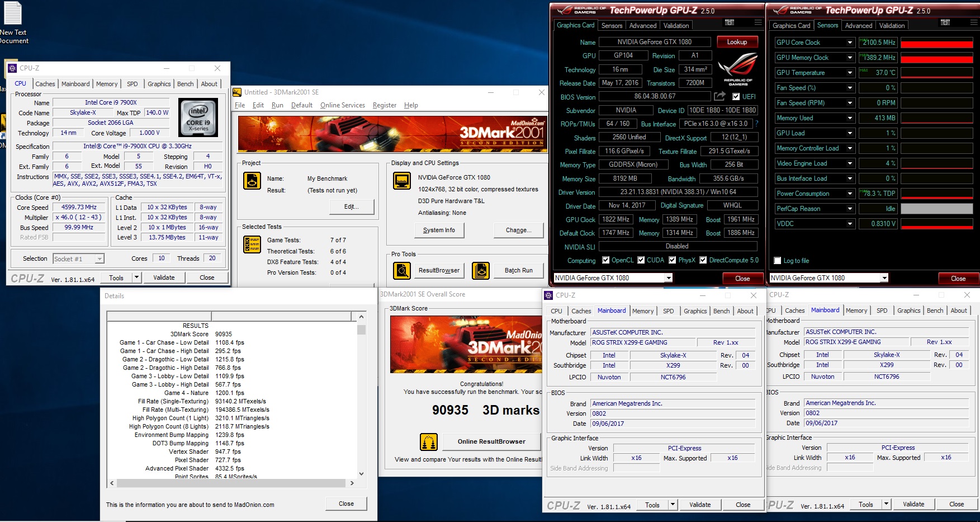
Task: Switch to the Validation tab in the GPU-Z Sensors window
Action: pyautogui.click(x=892, y=26)
